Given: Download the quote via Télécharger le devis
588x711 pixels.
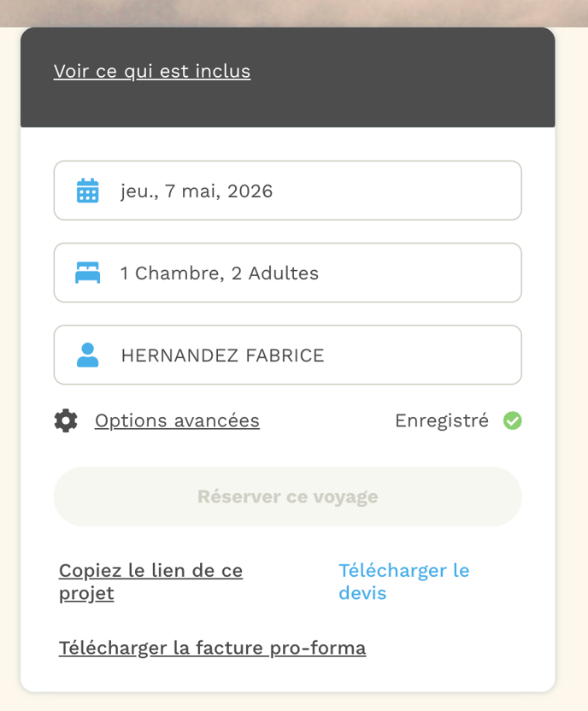Looking at the screenshot, I should point(403,581).
